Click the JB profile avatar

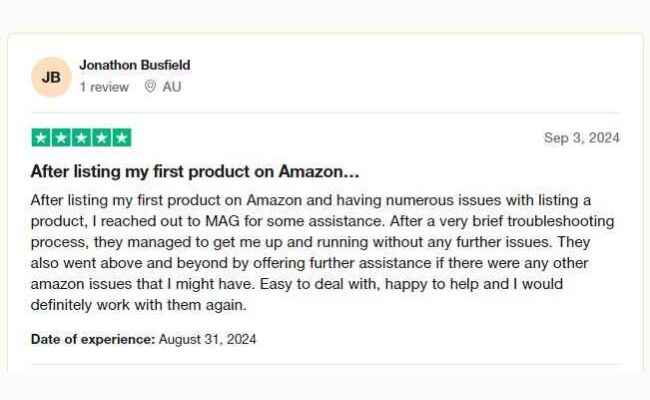pos(50,77)
